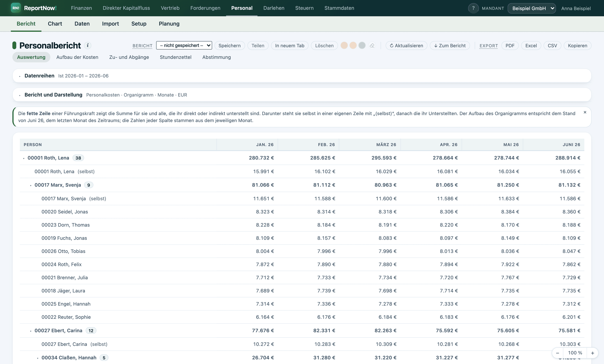Pick the second orange color swatch
The image size is (604, 364).
(353, 46)
